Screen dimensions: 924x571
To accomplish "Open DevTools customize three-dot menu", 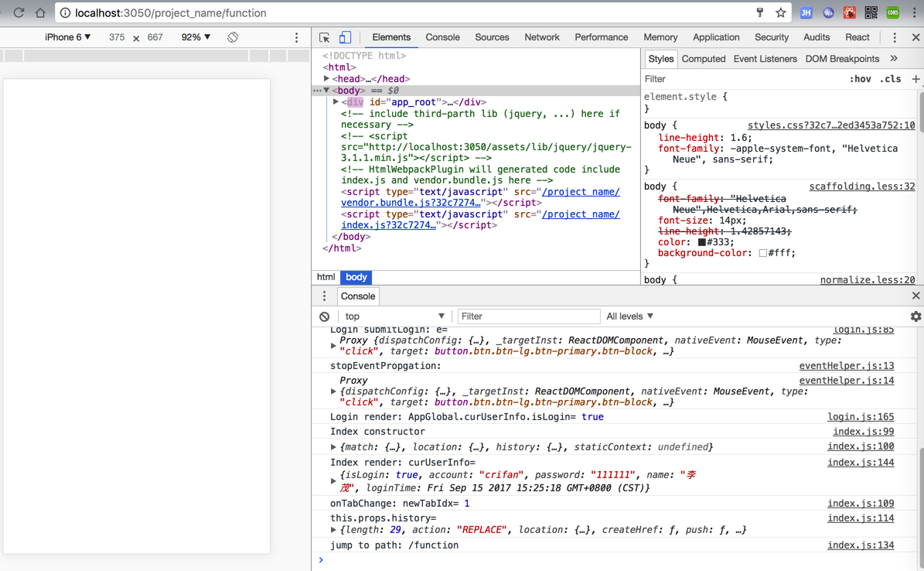I will click(x=895, y=37).
